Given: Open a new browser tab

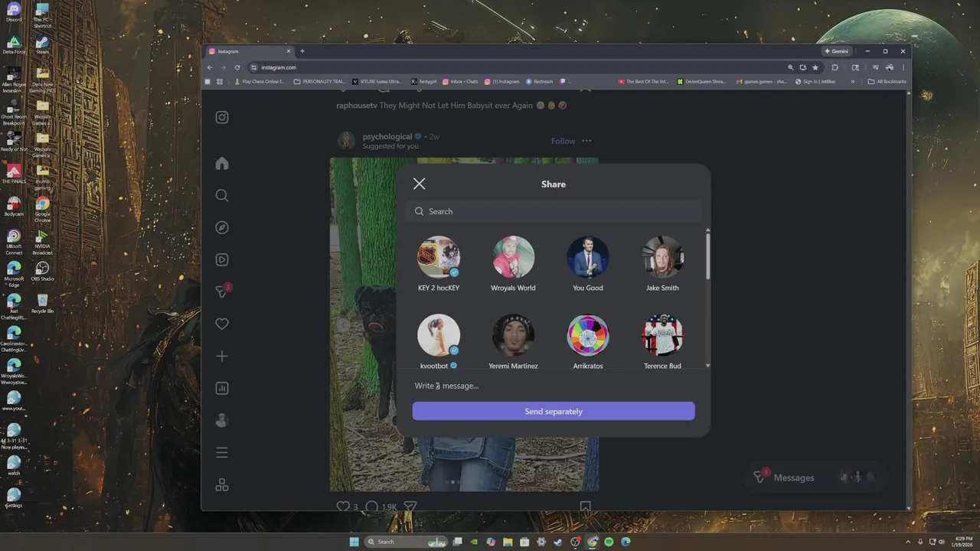Looking at the screenshot, I should (x=302, y=51).
